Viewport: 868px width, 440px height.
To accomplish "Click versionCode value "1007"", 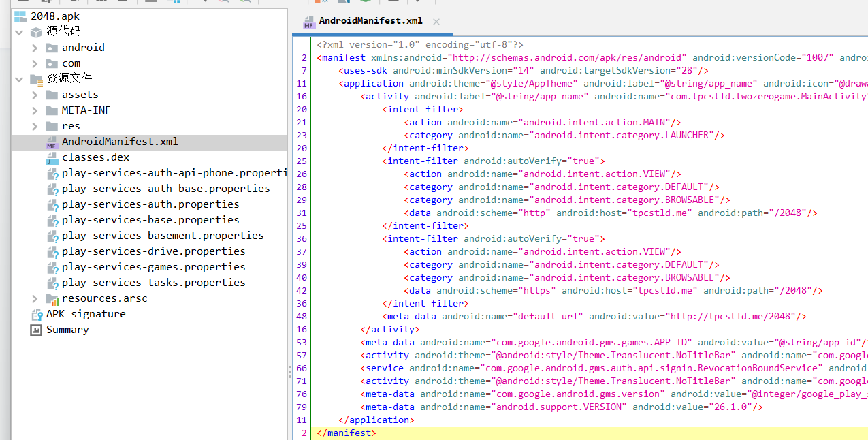I will point(818,58).
